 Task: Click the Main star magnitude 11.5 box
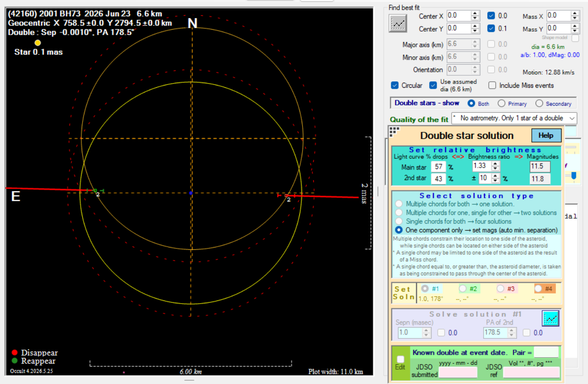point(540,167)
